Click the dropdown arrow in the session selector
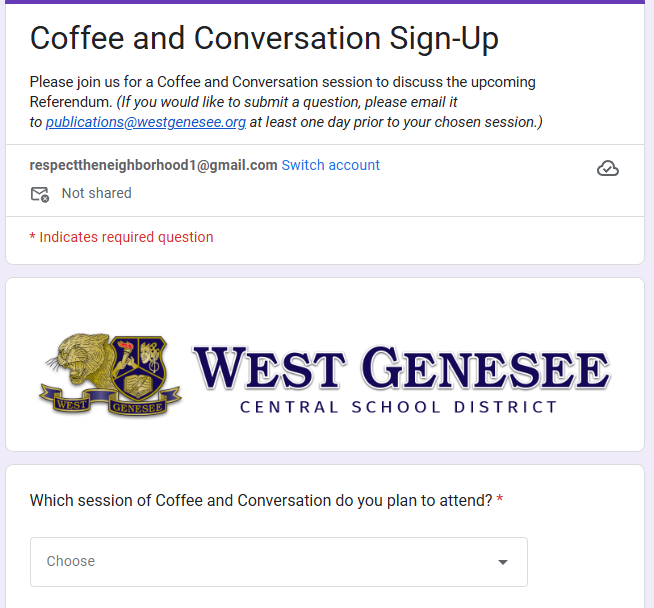654x608 pixels. click(x=503, y=562)
